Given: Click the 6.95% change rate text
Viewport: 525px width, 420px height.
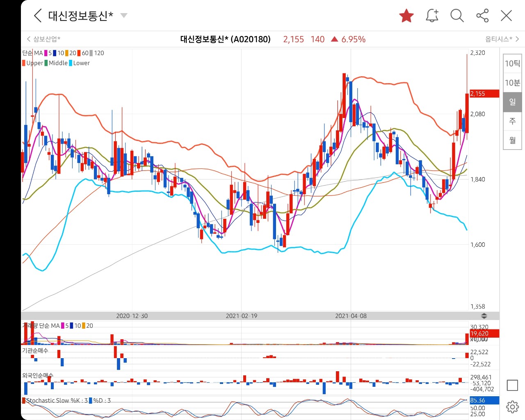Looking at the screenshot, I should [353, 39].
